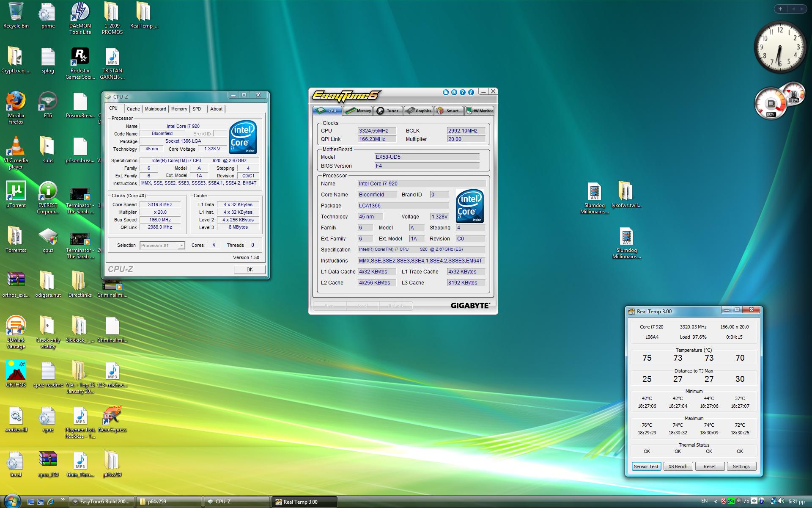Open worker.dll file icon
812x508 pixels.
16,419
